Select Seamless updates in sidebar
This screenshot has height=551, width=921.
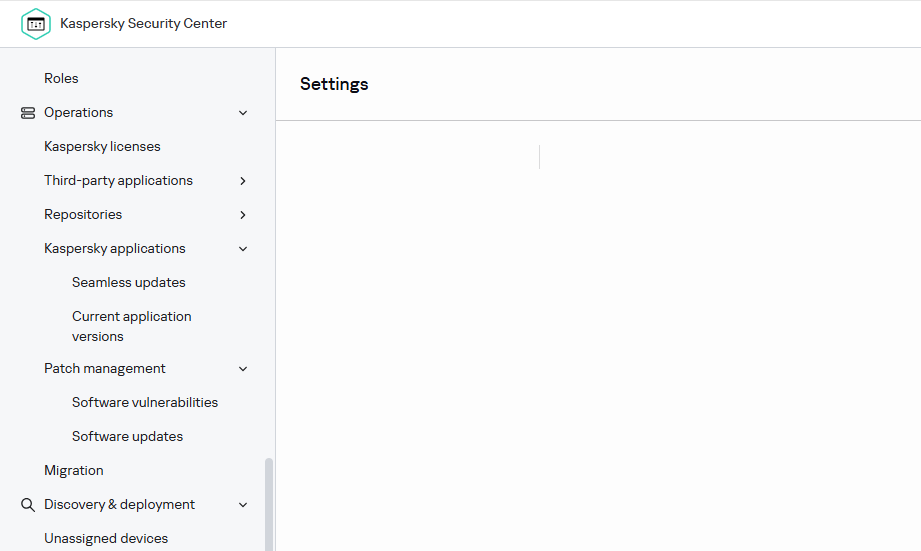click(129, 282)
